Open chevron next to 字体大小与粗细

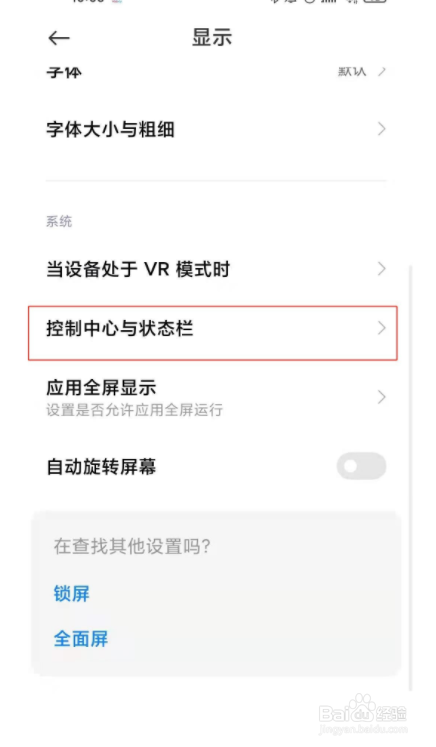[381, 129]
